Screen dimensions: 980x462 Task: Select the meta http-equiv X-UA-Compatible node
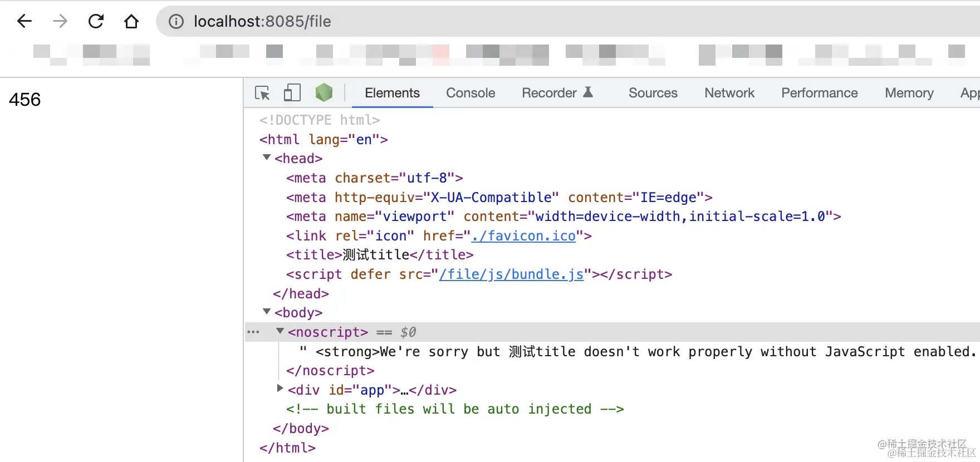[499, 198]
